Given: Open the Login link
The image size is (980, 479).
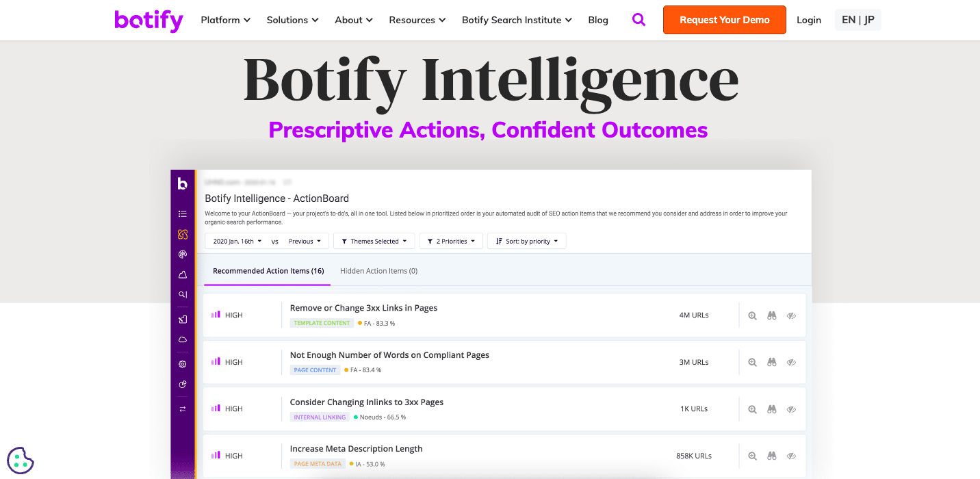Looking at the screenshot, I should click(x=809, y=20).
